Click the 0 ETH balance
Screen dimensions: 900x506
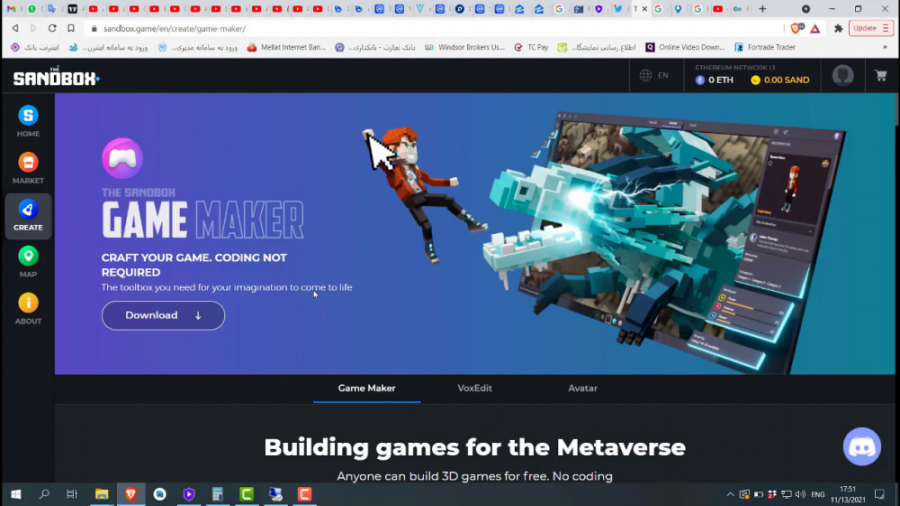click(714, 80)
